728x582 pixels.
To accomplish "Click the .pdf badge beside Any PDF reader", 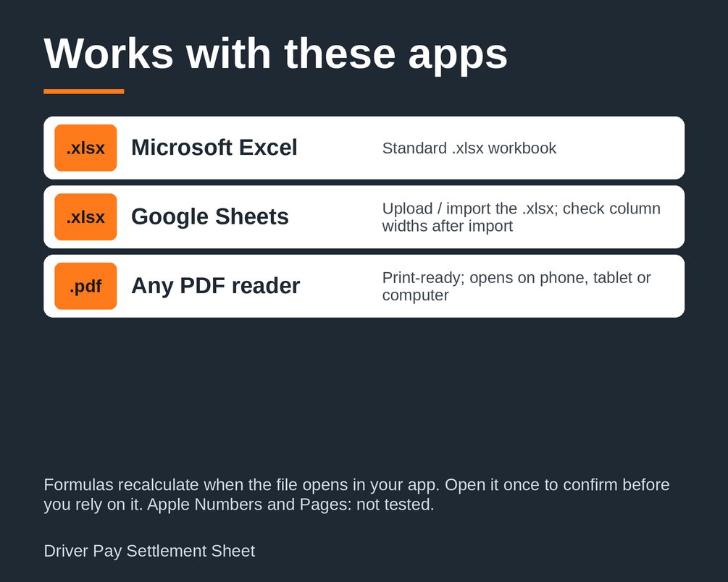I will click(x=85, y=286).
